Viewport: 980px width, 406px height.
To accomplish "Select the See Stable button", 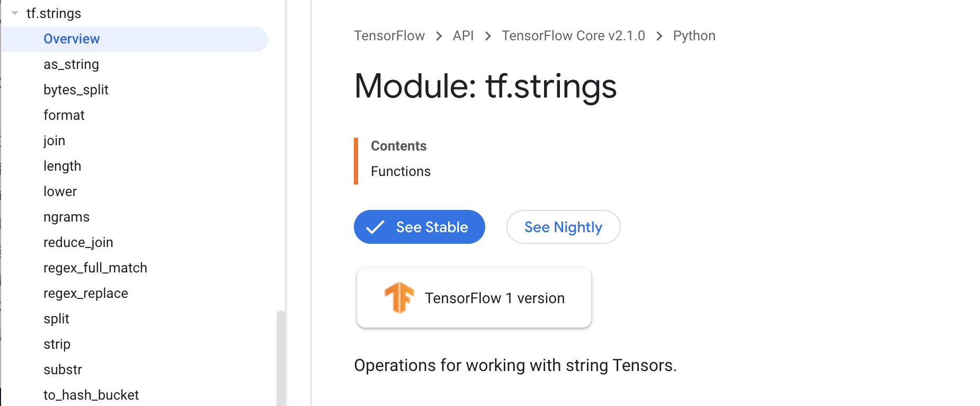I will 420,227.
